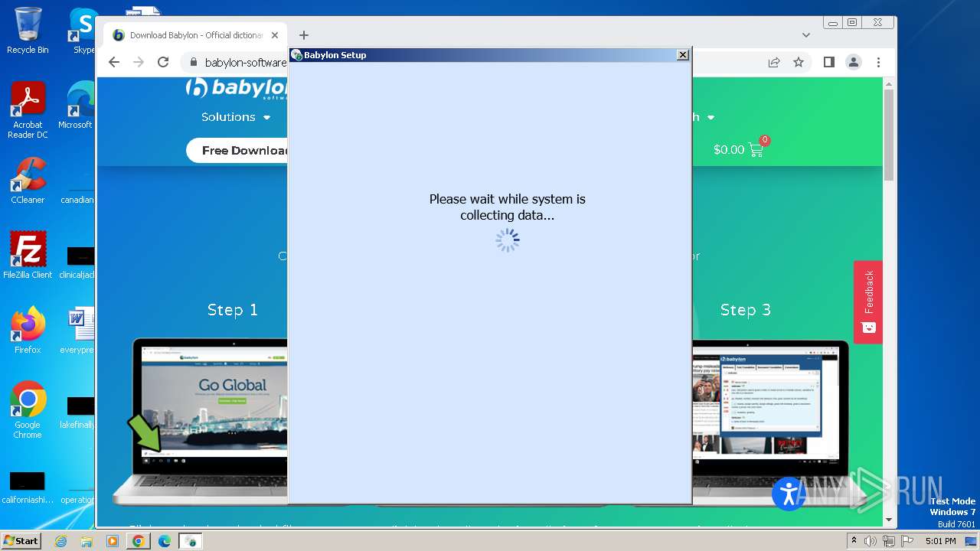Open Edge from the taskbar
Screen dimensions: 980x551
pos(165,541)
